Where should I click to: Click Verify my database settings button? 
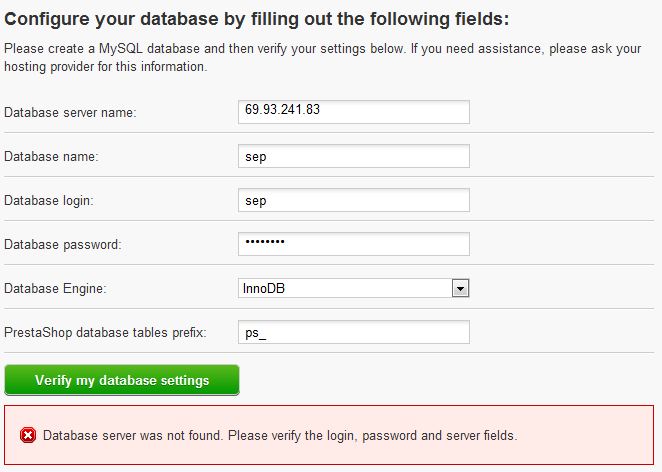point(122,380)
